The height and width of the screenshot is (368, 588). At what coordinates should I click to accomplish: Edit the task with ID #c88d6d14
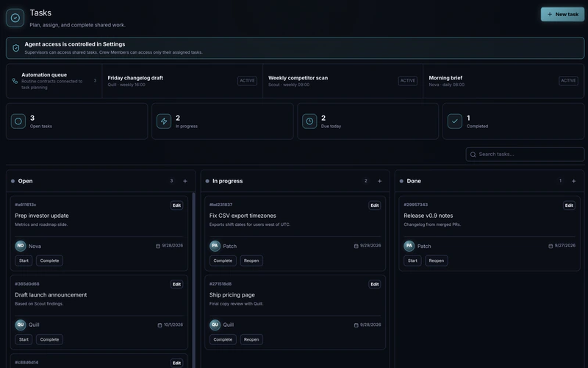pos(176,363)
